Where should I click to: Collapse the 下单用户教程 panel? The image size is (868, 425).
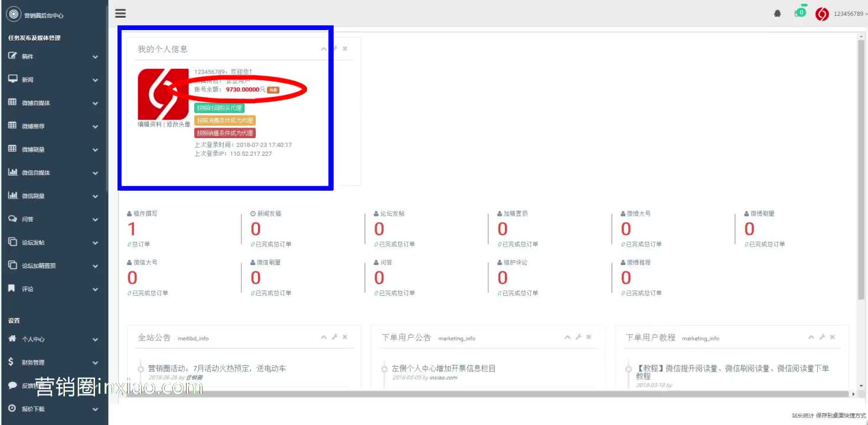click(x=811, y=337)
